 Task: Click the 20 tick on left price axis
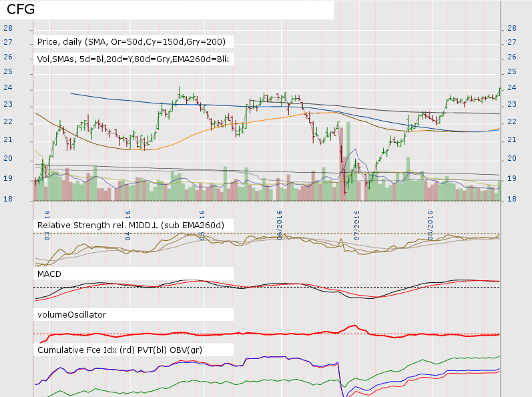tap(7, 159)
